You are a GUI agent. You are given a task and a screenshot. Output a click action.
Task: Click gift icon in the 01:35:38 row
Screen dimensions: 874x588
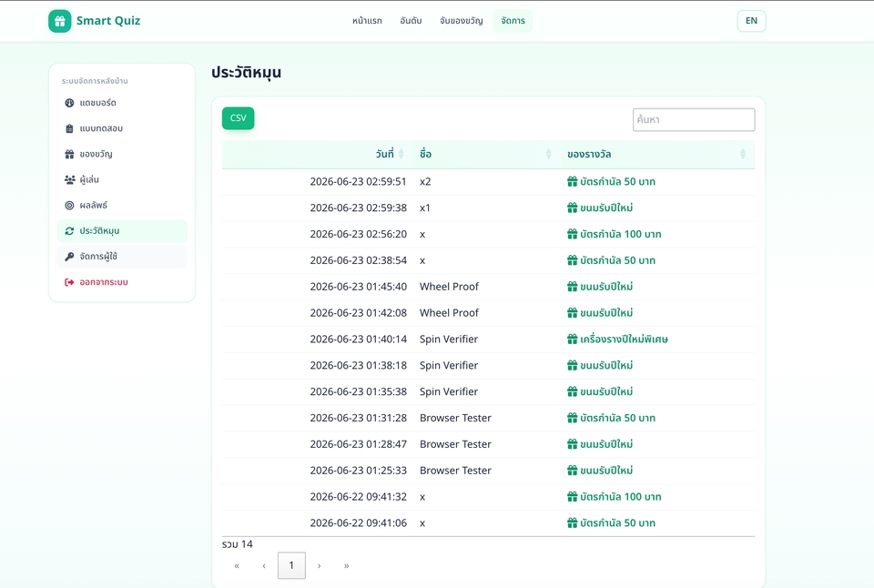pos(572,391)
